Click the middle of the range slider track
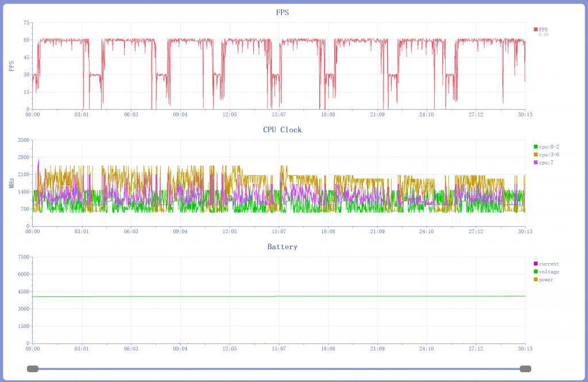 point(279,369)
